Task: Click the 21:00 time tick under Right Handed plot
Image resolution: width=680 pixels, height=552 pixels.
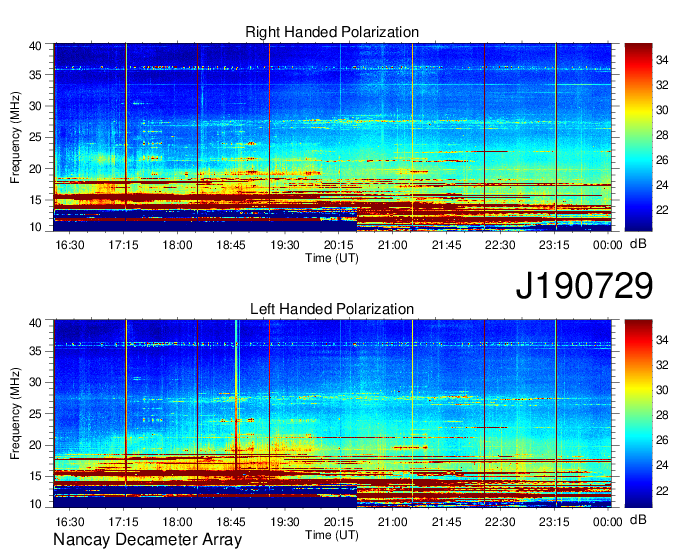Action: tap(392, 245)
